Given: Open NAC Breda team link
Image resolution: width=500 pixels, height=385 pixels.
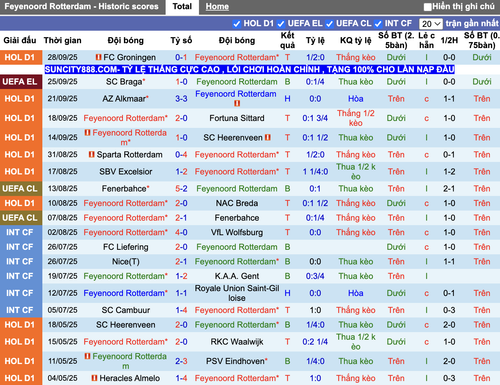Looking at the screenshot, I should pyautogui.click(x=237, y=203).
